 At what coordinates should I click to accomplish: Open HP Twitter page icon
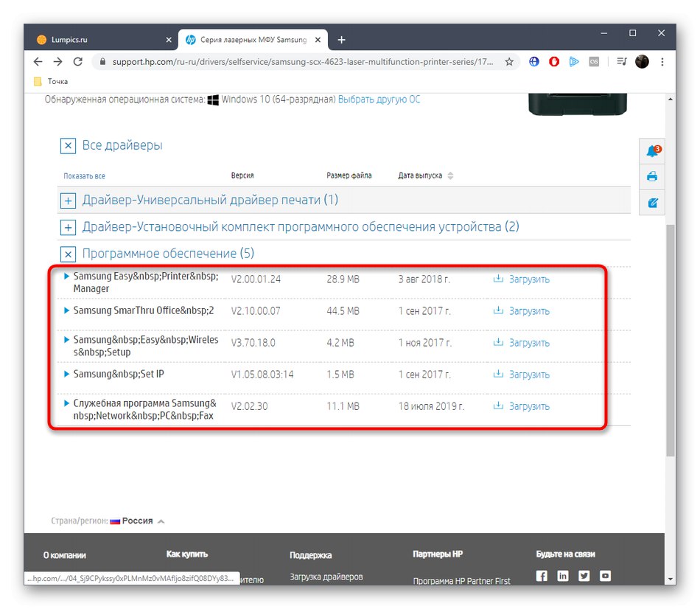[x=584, y=576]
